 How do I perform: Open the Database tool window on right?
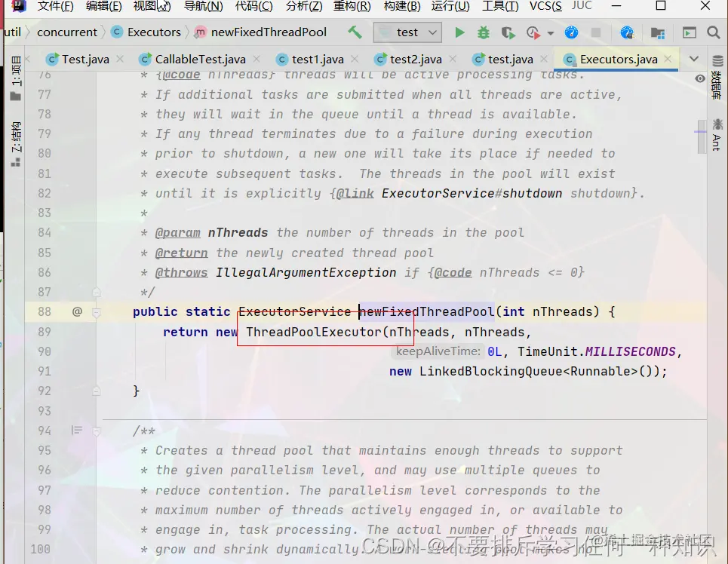click(x=717, y=77)
